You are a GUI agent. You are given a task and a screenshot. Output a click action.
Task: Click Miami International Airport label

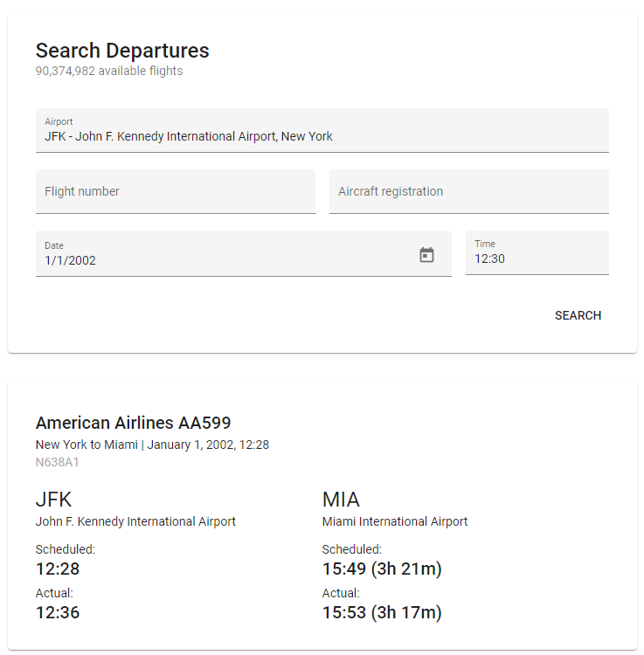point(395,521)
